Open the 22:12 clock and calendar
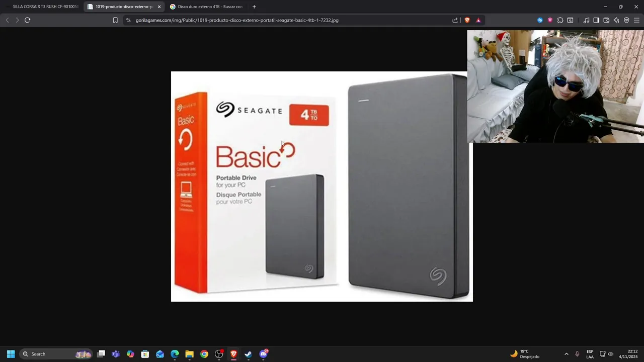Screen dimensions: 644x362 628,354
